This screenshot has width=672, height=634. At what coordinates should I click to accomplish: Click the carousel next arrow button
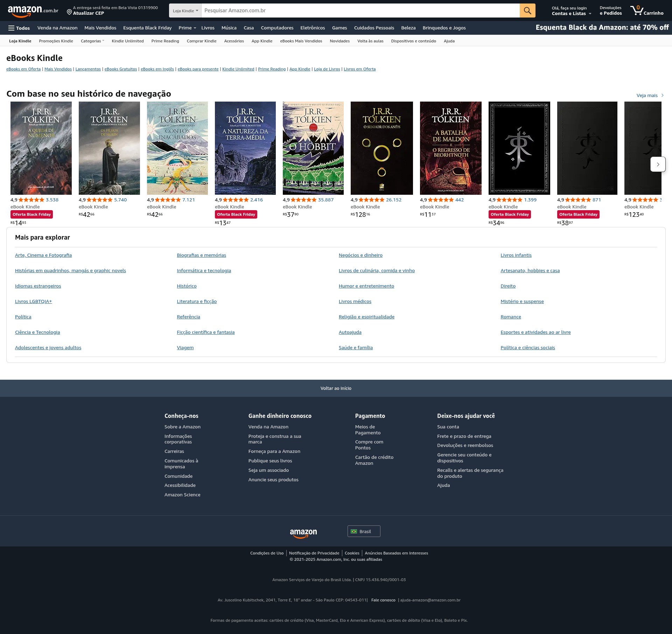click(658, 164)
